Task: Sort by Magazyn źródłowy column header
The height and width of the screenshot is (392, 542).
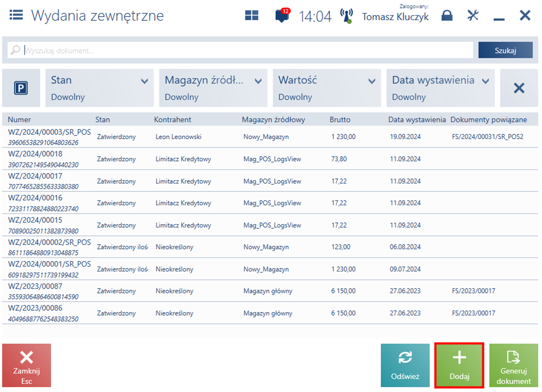Action: click(x=273, y=120)
